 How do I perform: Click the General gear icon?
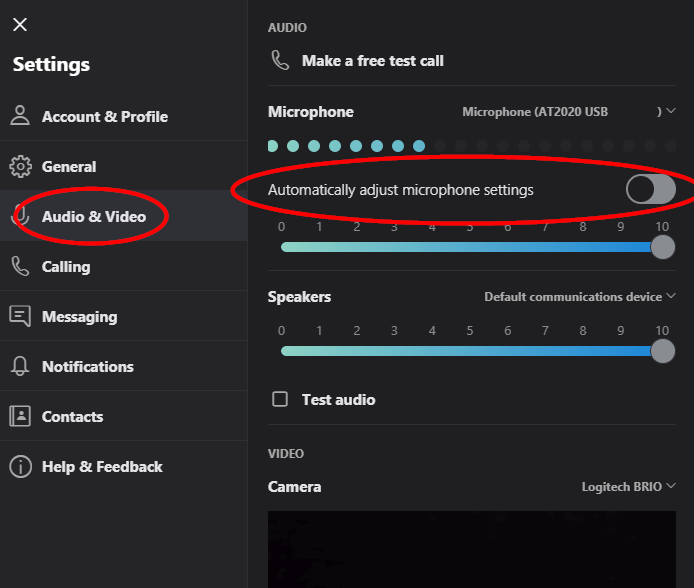pyautogui.click(x=20, y=167)
